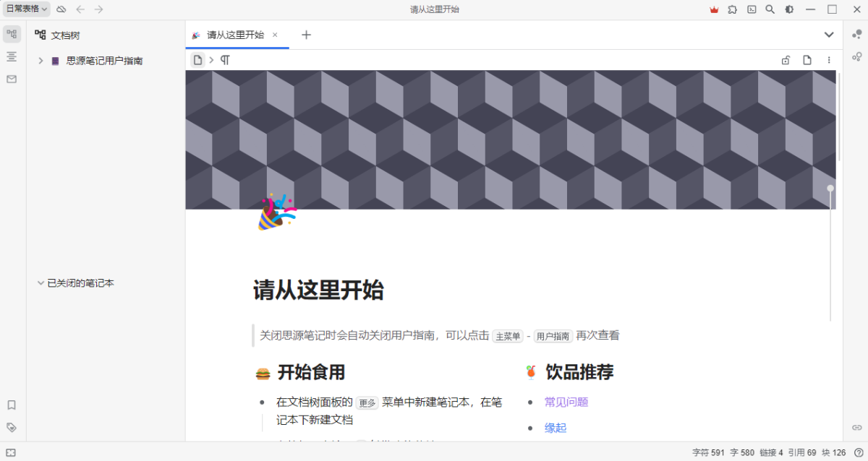Click the document scroll progress handle
Viewport: 868px width, 461px height.
pyautogui.click(x=830, y=189)
